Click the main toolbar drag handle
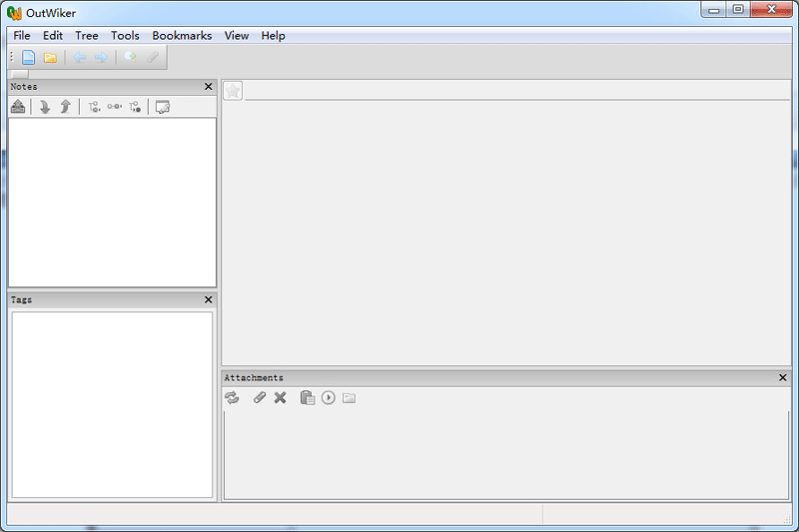The height and width of the screenshot is (532, 799). point(12,57)
